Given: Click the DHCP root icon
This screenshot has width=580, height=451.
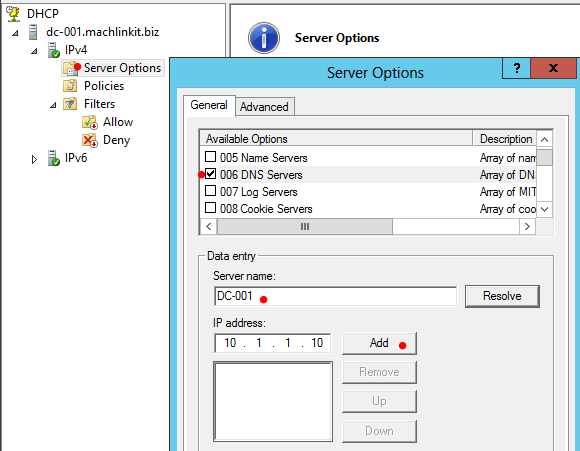Looking at the screenshot, I should pos(13,13).
